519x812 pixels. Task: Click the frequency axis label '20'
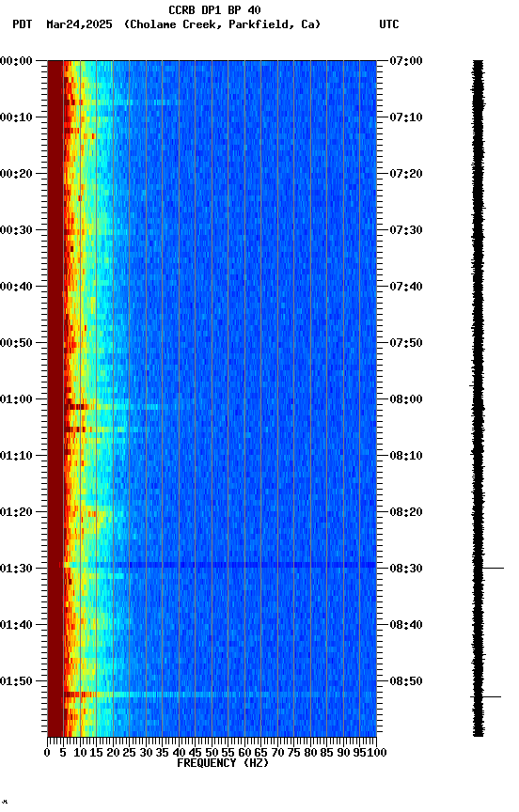pos(113,753)
